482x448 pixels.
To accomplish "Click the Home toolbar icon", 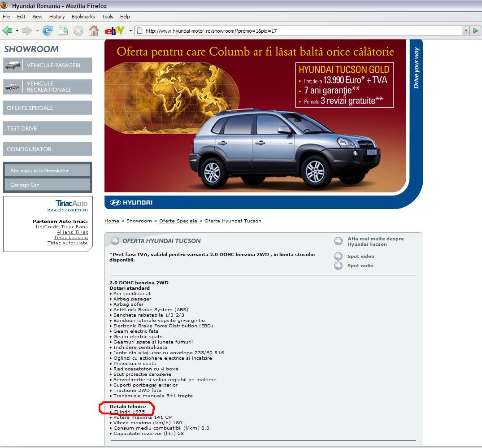I will pos(94,30).
